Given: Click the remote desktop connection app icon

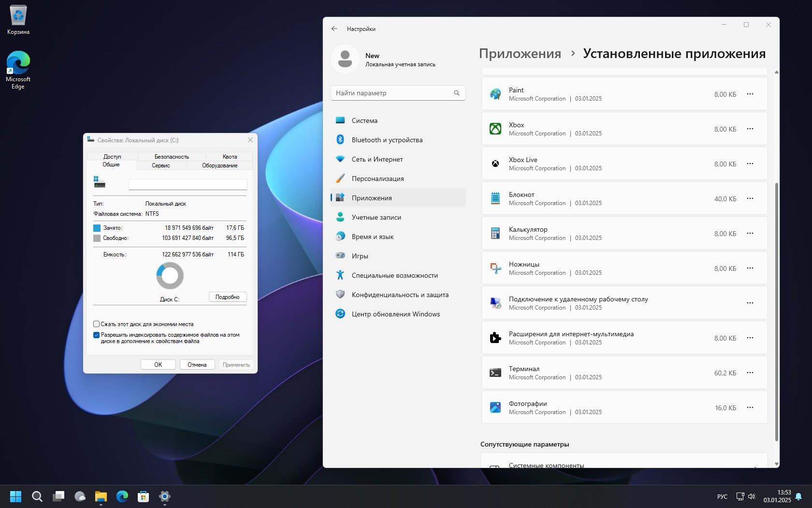Looking at the screenshot, I should 495,303.
